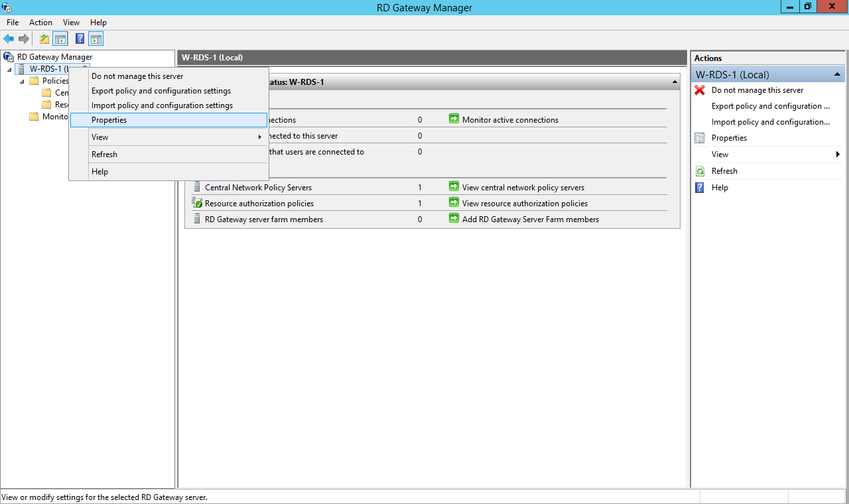The width and height of the screenshot is (849, 504).
Task: Select RD Gateway server farm members row text
Action: point(264,220)
